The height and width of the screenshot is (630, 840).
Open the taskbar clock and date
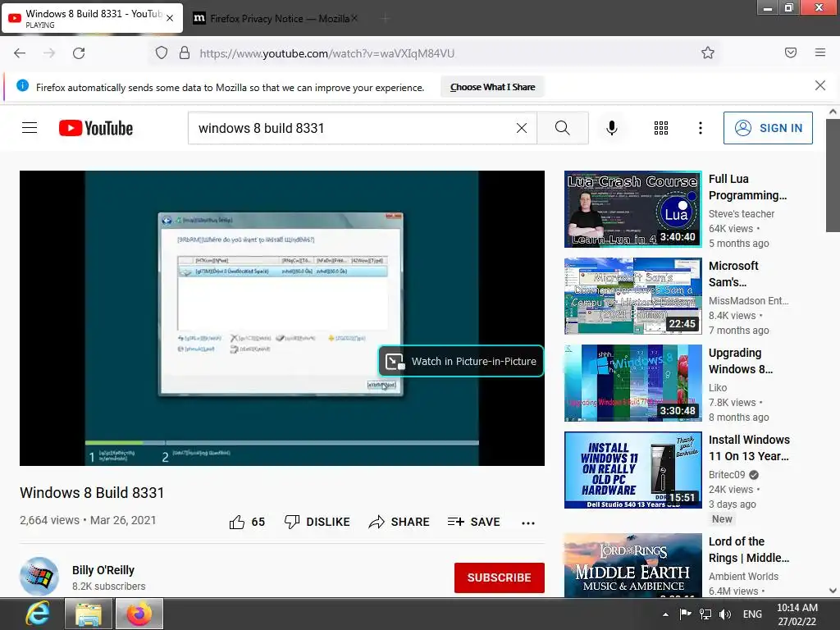797,614
